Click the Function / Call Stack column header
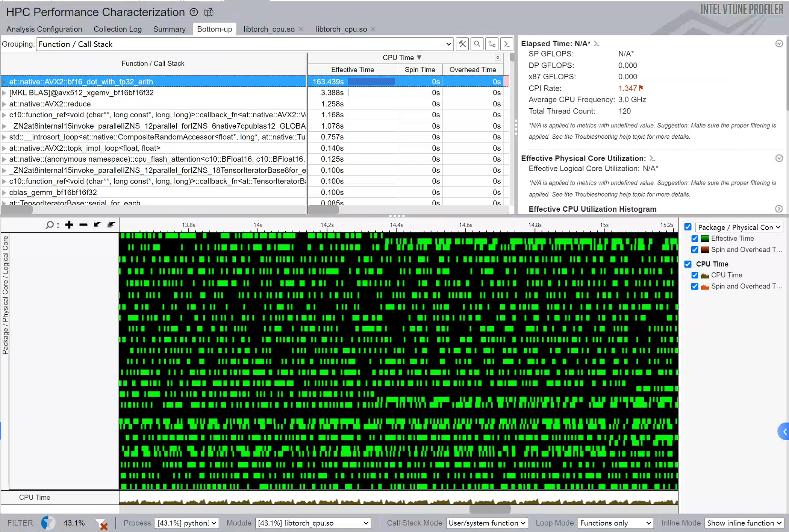Image resolution: width=789 pixels, height=532 pixels. pos(153,64)
